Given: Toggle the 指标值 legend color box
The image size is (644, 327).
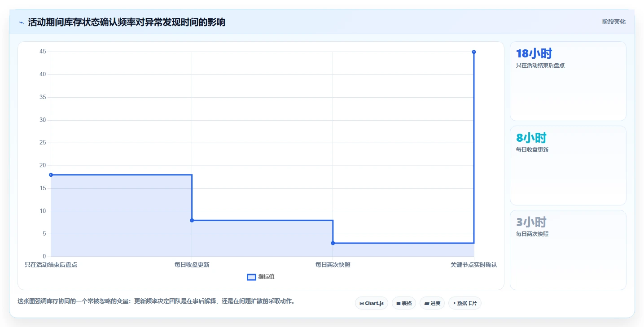Looking at the screenshot, I should click(x=251, y=277).
